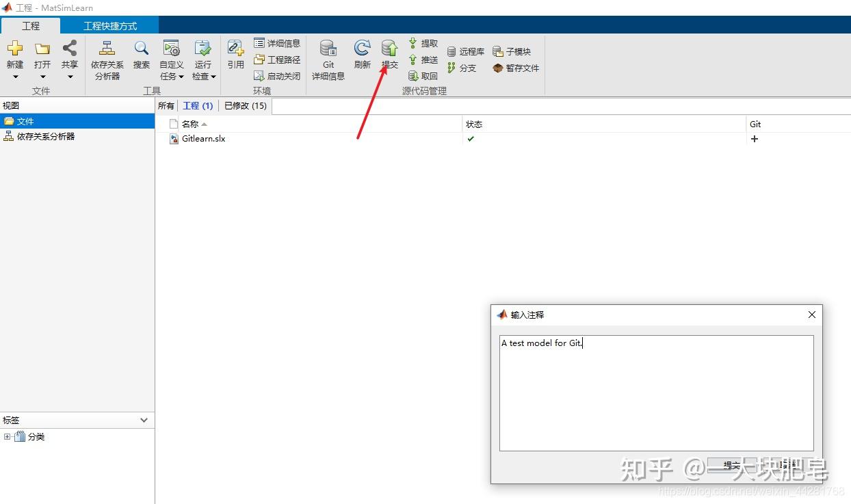Click the 暂存文件 (Stash files) icon
The image size is (851, 504).
point(515,68)
